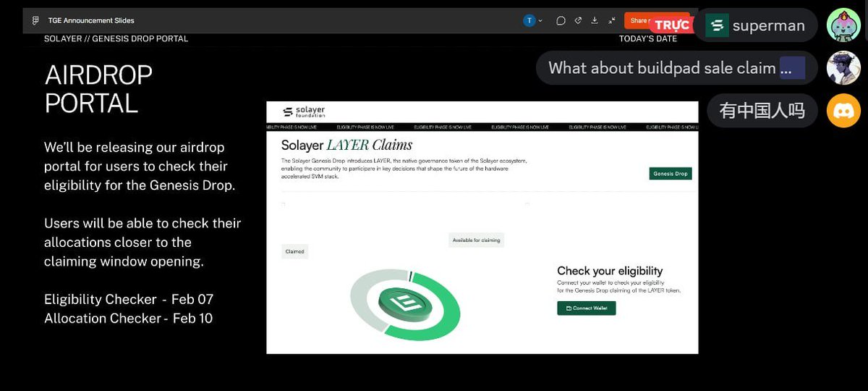Click the orange Share button
Image resolution: width=868 pixels, height=391 pixels.
[639, 20]
